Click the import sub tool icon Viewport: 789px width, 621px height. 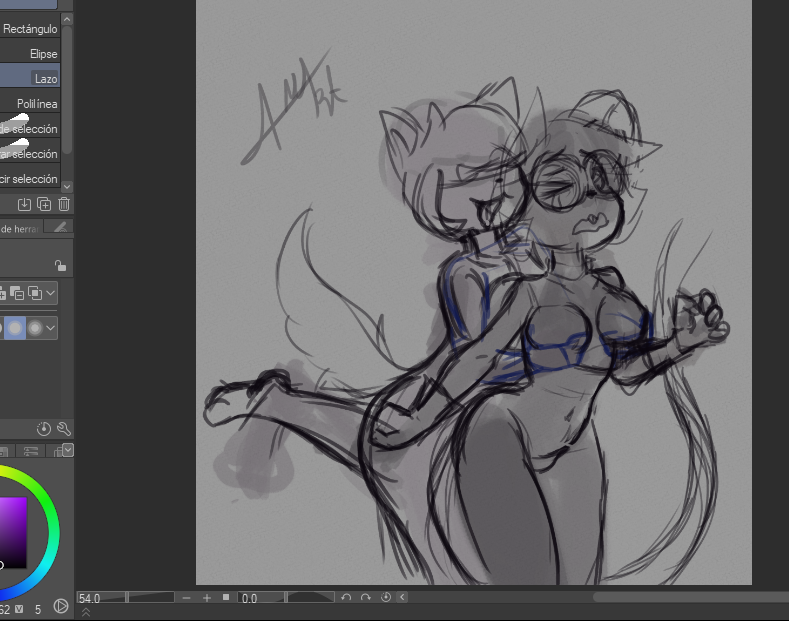(24, 204)
